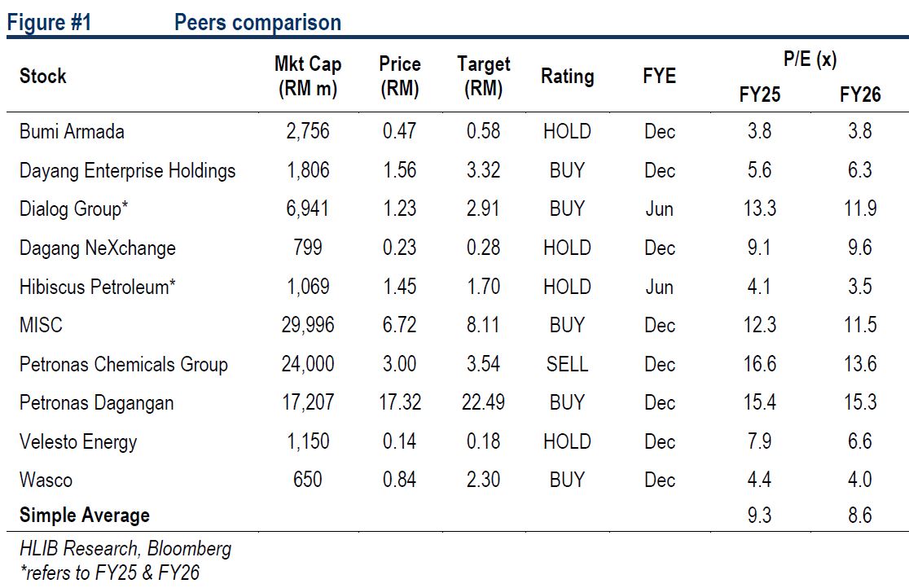Screen dimensions: 909x588
Task: Select the Rating column header
Action: [567, 77]
